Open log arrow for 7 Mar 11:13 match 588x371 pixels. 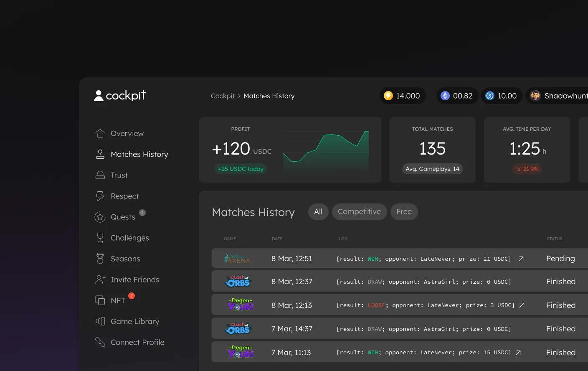coord(518,353)
